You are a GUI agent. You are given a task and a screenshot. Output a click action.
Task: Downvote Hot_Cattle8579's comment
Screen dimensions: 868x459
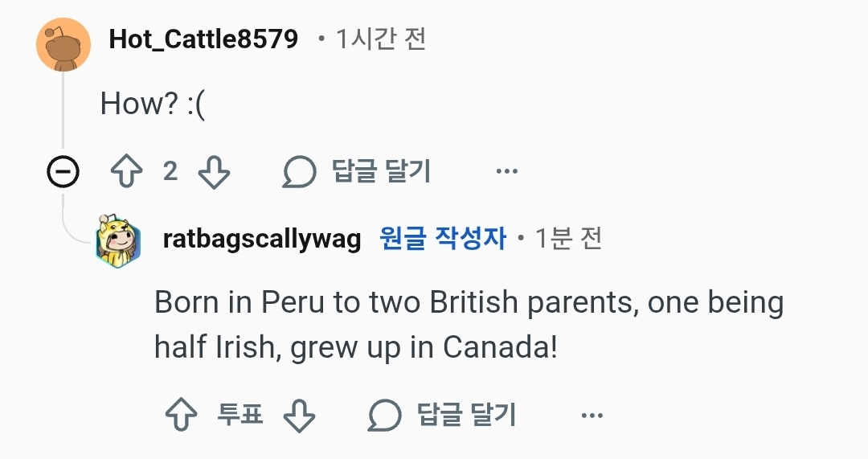pyautogui.click(x=214, y=172)
